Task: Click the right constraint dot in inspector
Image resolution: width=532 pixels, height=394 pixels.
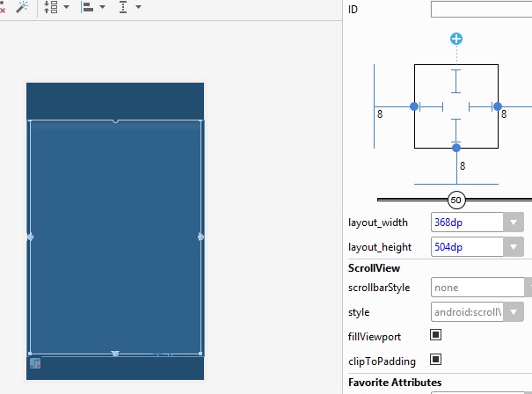Action: coord(497,106)
